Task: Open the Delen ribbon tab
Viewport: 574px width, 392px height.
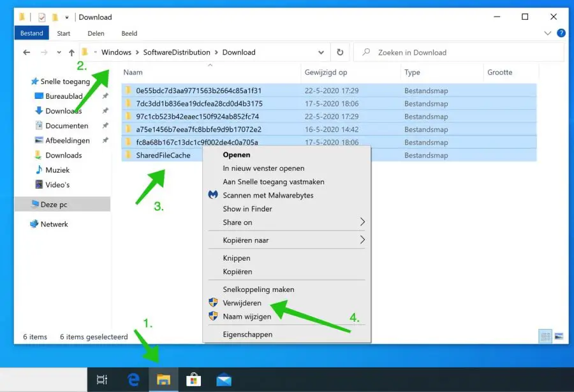Action: click(96, 33)
